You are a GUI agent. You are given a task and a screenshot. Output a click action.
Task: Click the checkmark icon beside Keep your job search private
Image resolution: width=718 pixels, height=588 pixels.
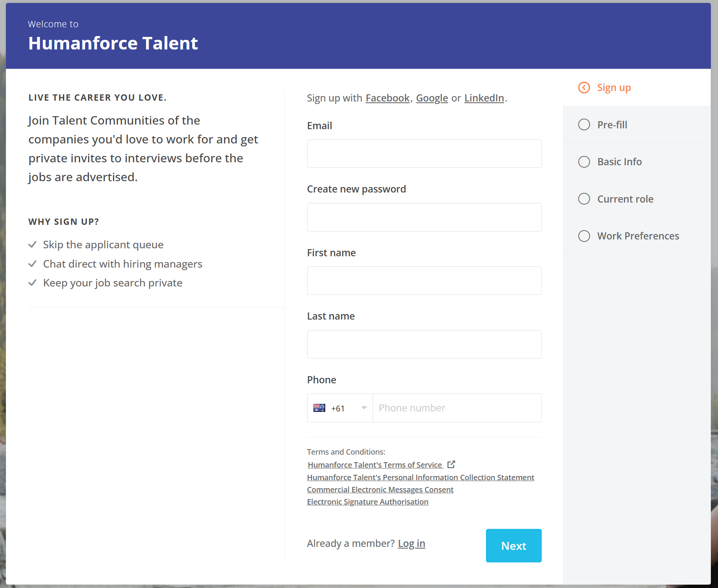[32, 283]
